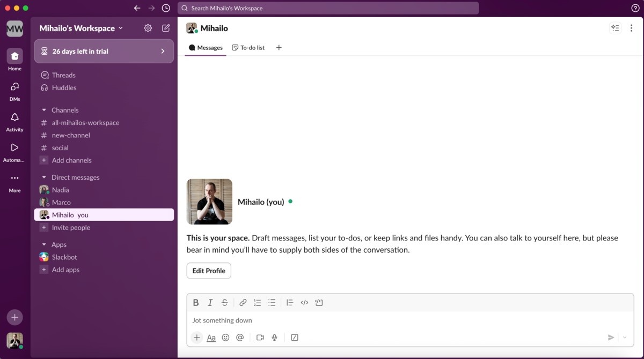Viewport: 644px width, 359px height.
Task: Click the compose new message pencil icon
Action: click(x=166, y=28)
